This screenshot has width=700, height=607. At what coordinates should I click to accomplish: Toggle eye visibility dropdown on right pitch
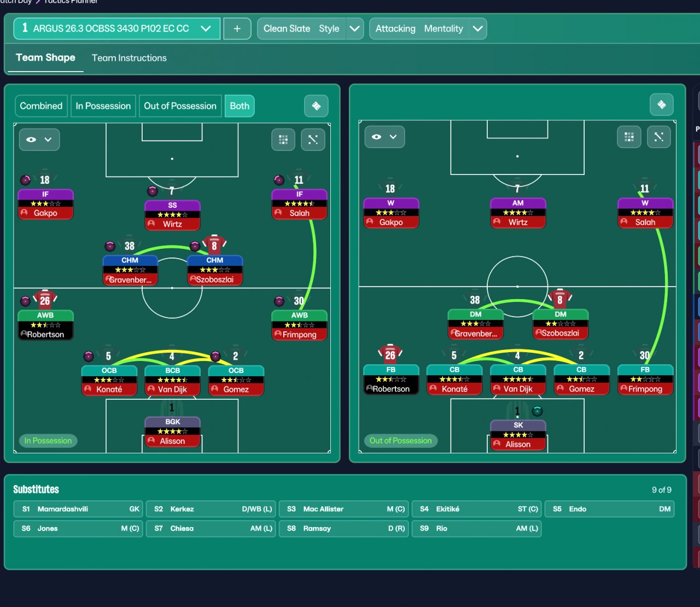coord(384,137)
